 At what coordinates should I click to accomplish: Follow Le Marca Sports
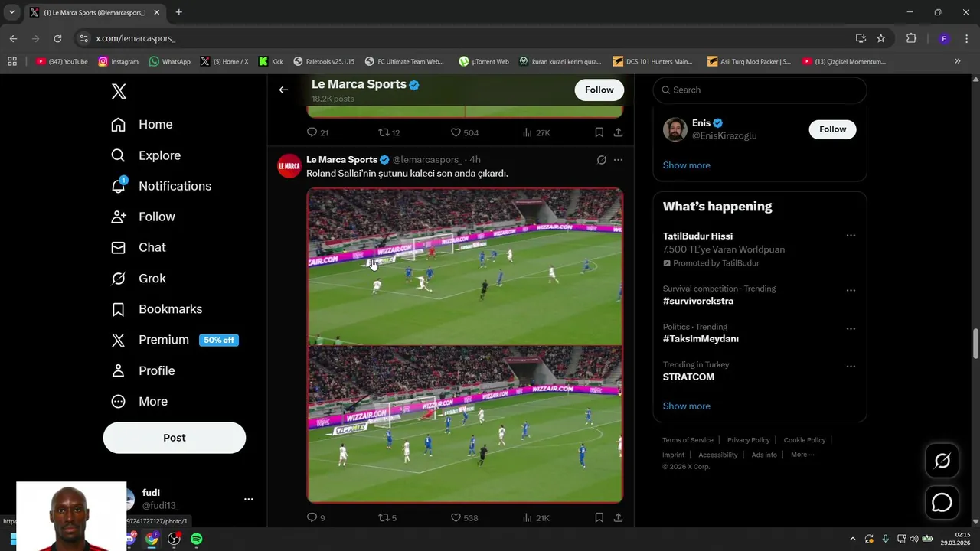599,90
